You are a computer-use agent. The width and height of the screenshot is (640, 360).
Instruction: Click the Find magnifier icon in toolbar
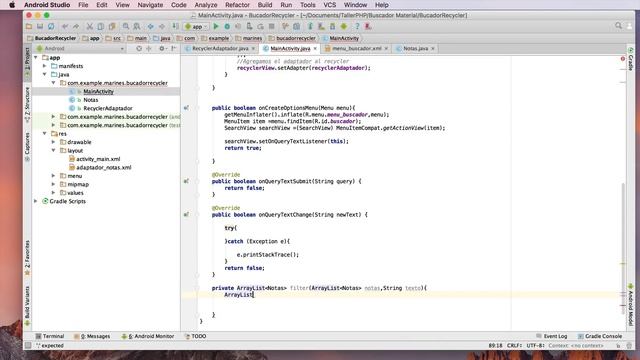coord(126,27)
